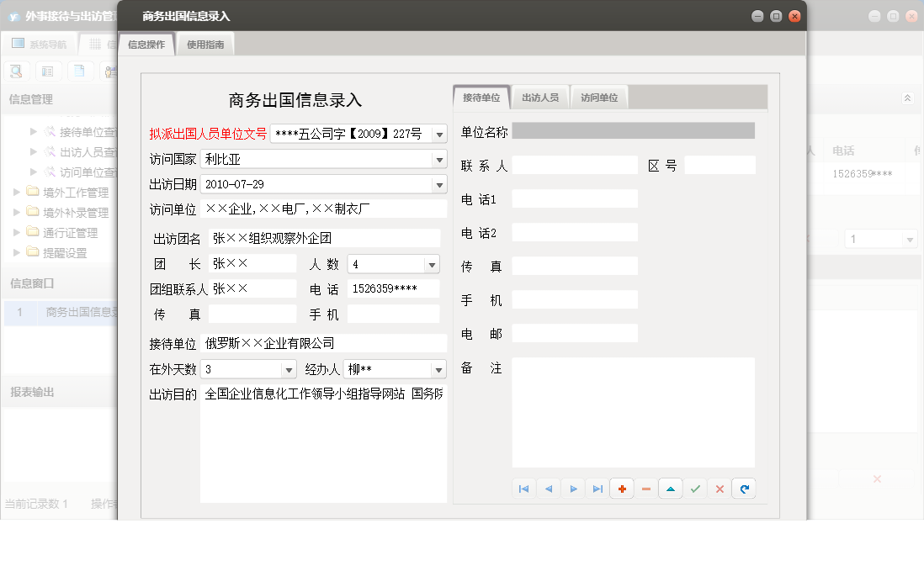Open the 访问国家 dropdown
The image size is (924, 576).
point(438,159)
